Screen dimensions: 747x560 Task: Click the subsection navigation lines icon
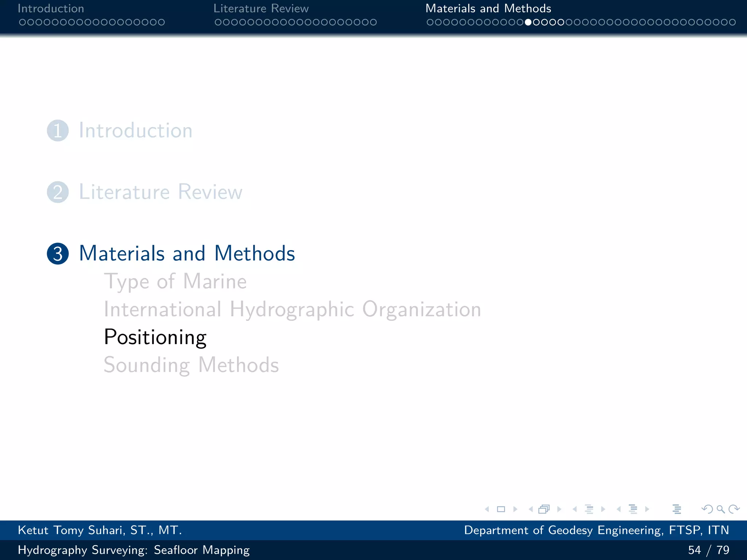coord(589,509)
